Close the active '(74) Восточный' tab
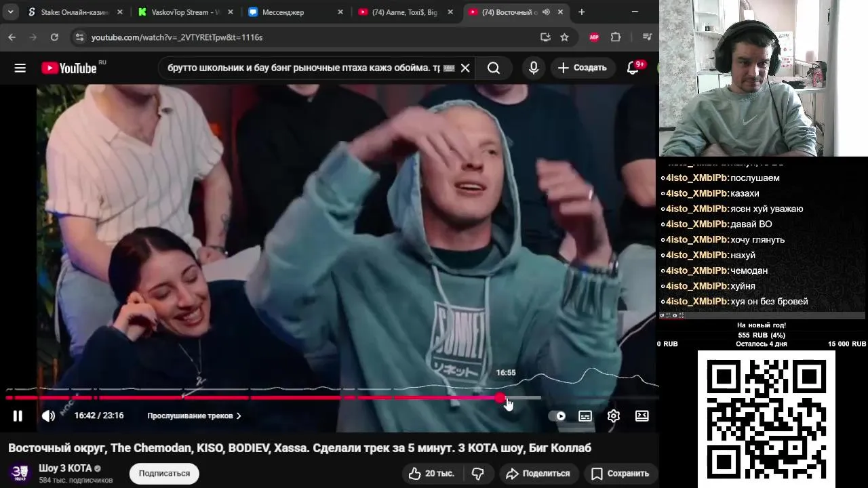 coord(559,12)
